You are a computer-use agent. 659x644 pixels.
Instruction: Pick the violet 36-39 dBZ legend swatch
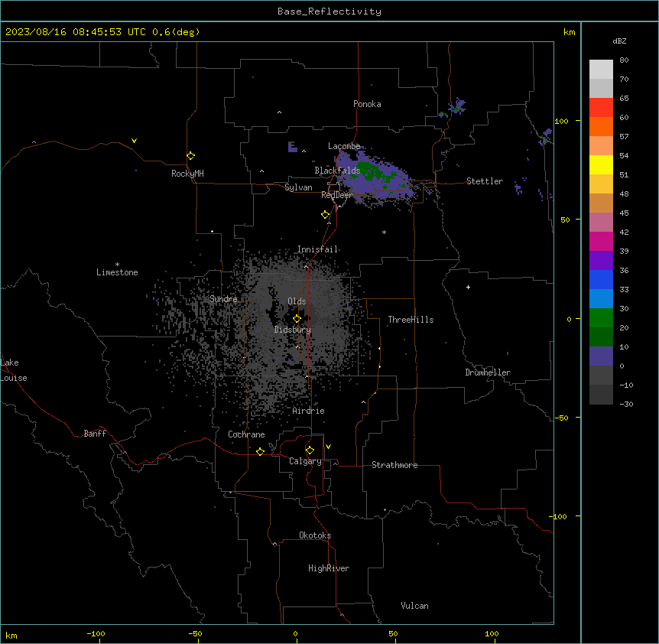click(x=601, y=261)
